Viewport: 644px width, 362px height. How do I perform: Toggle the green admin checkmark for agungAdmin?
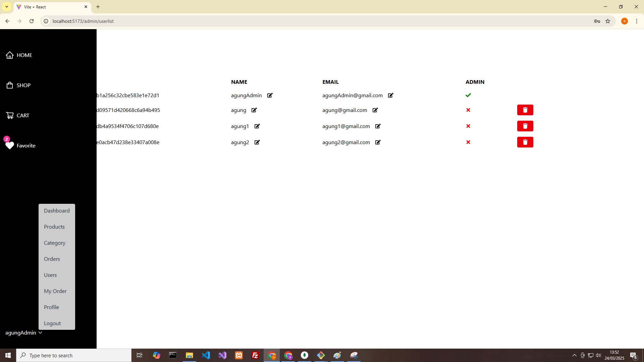coord(468,95)
